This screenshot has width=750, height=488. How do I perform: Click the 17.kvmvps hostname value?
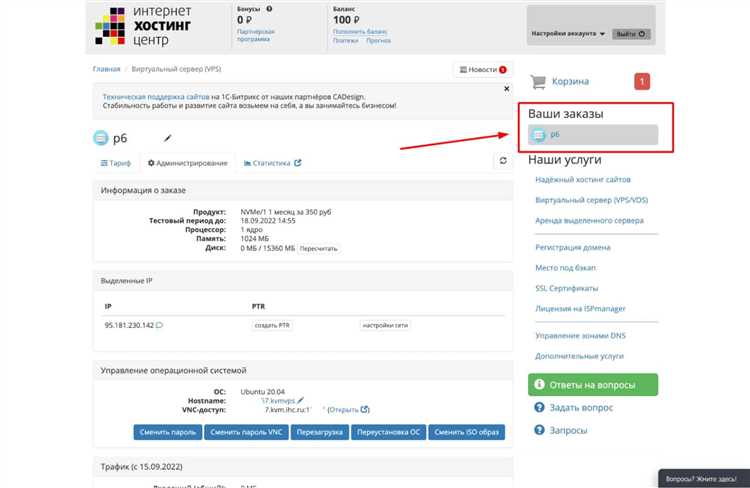[278, 401]
